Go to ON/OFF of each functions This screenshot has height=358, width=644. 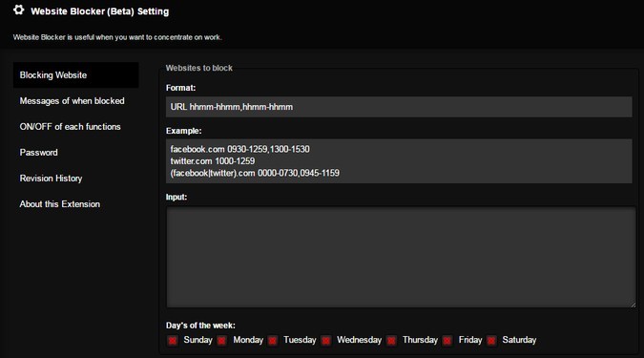pyautogui.click(x=71, y=127)
